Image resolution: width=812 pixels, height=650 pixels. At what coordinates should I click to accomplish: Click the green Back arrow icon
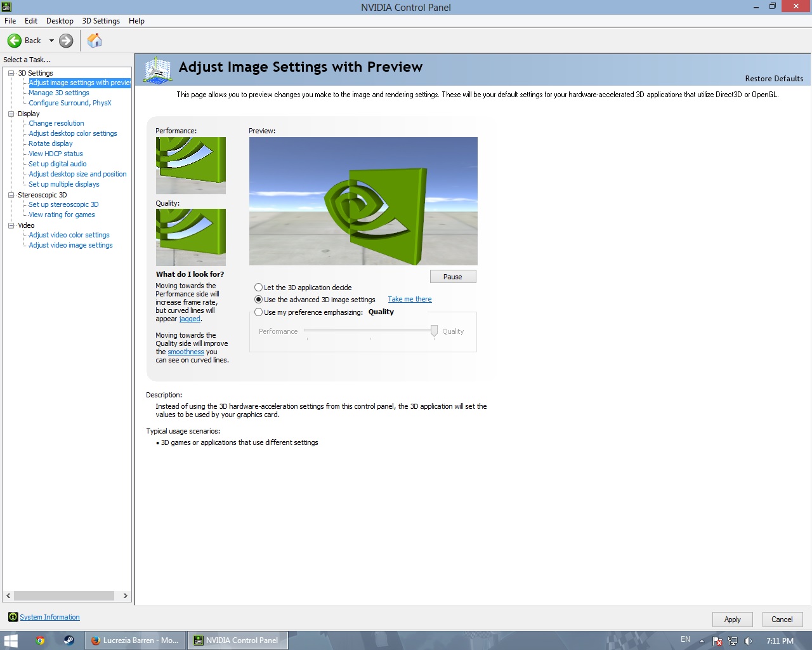14,41
